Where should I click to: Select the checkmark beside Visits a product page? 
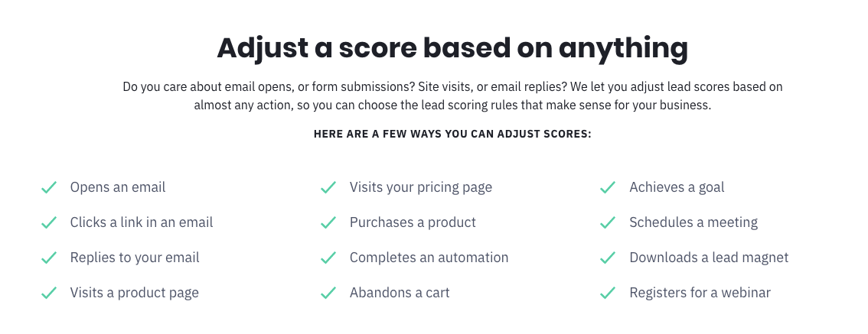point(49,293)
